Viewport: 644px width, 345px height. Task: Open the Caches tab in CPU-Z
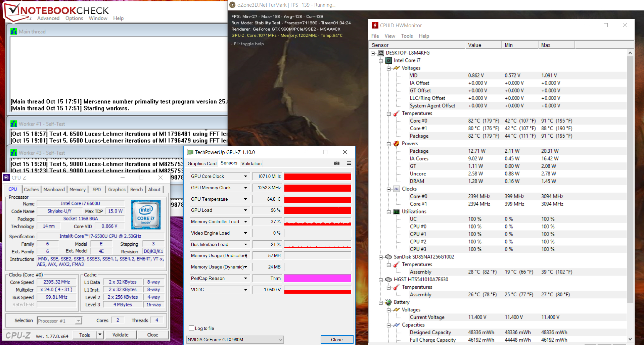[31, 189]
